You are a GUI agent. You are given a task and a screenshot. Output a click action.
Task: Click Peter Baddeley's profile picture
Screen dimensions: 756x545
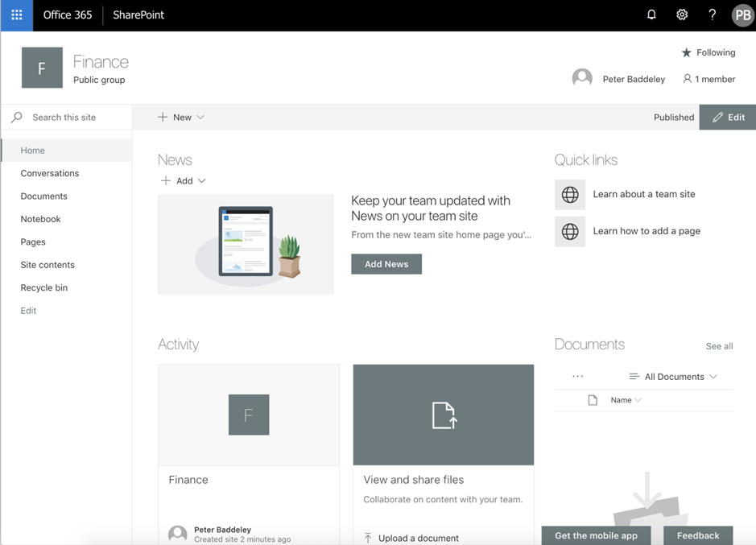[x=582, y=78]
